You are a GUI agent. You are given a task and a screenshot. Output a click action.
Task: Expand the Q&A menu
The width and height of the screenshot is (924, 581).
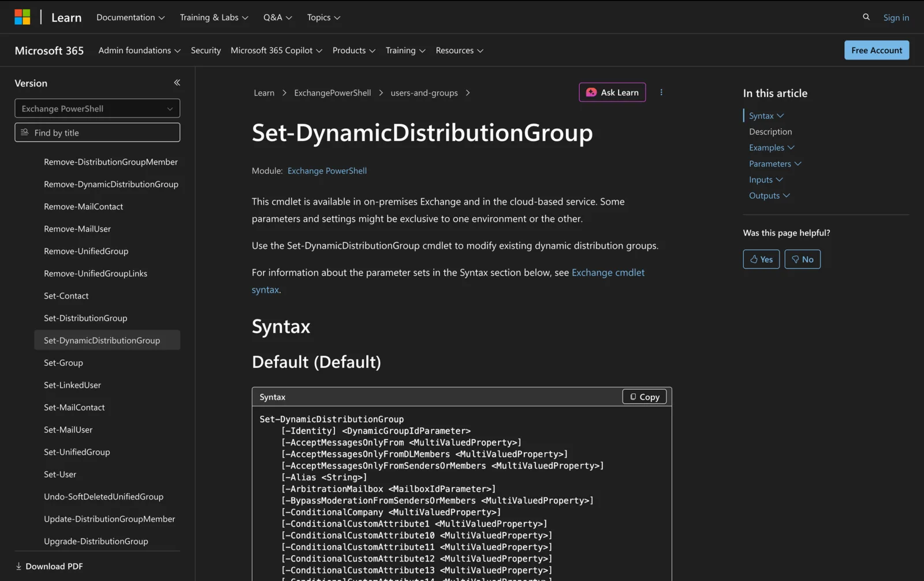tap(278, 17)
